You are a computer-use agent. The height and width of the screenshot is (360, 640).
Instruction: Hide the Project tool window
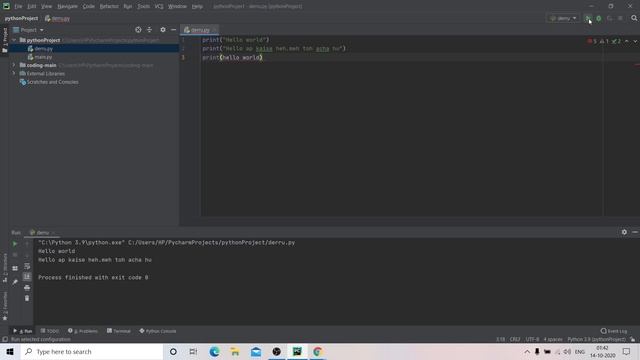tap(173, 30)
